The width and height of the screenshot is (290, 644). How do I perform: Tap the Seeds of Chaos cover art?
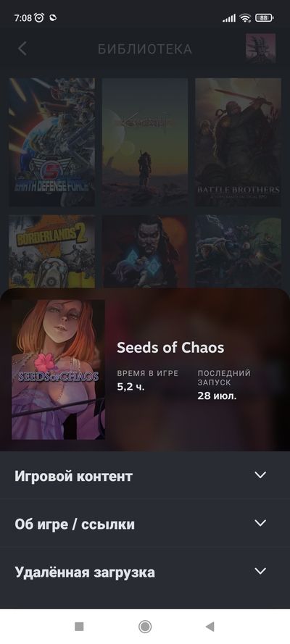coord(58,369)
